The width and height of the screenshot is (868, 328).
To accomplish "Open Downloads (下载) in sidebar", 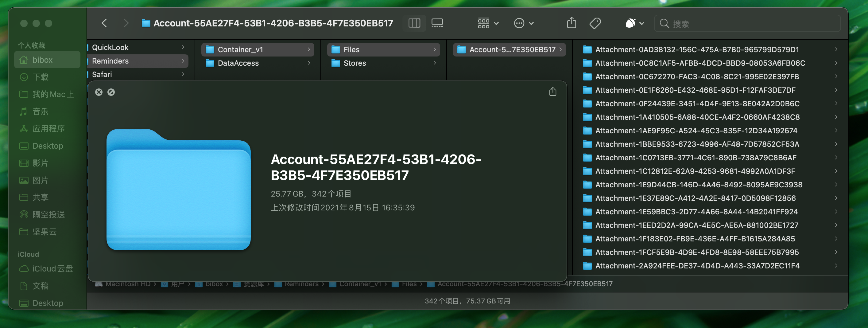I will tap(41, 77).
